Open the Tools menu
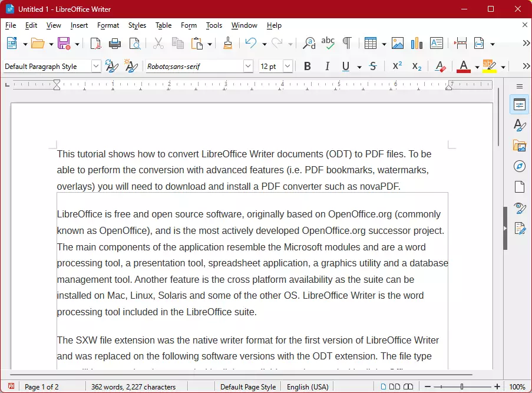The width and height of the screenshot is (532, 393). click(x=214, y=25)
